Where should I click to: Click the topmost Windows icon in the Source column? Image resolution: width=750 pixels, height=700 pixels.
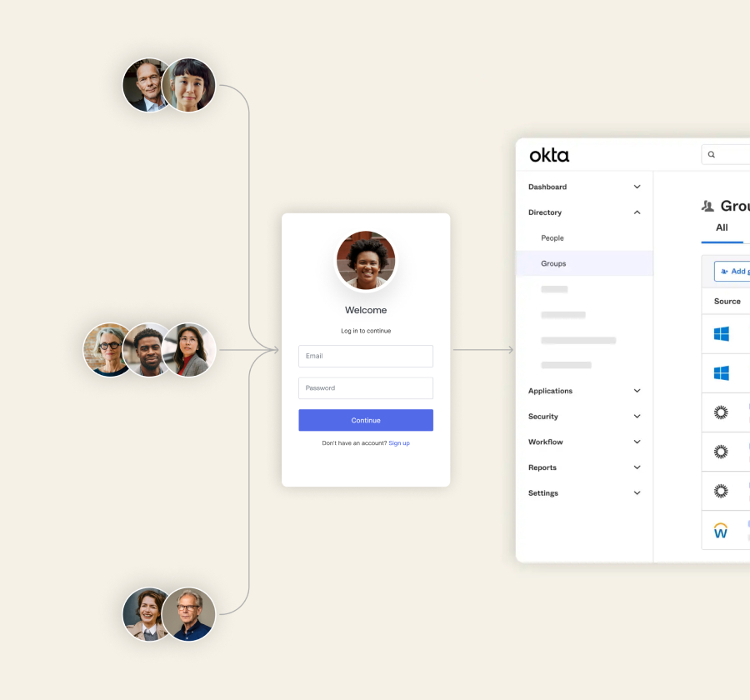click(x=722, y=334)
